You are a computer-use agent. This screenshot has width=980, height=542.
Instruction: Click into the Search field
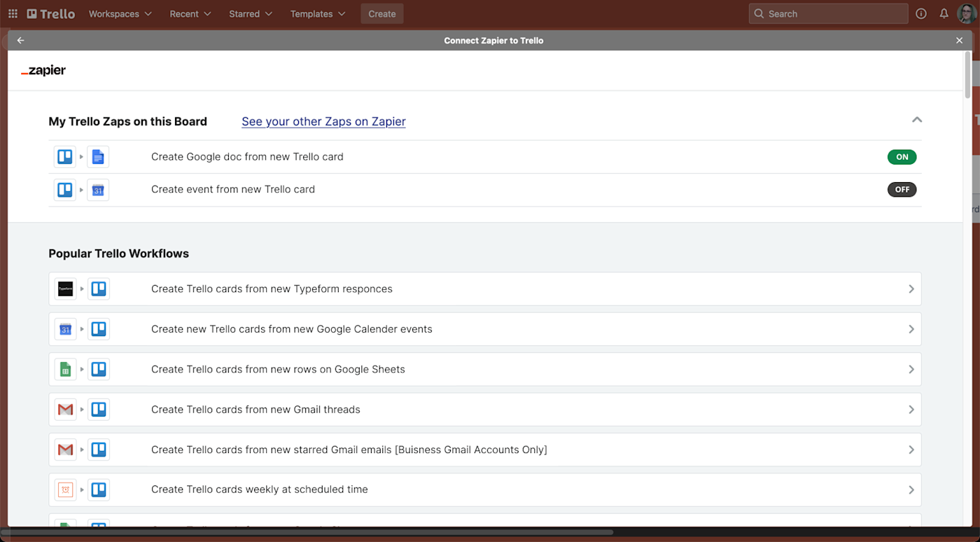click(x=828, y=13)
